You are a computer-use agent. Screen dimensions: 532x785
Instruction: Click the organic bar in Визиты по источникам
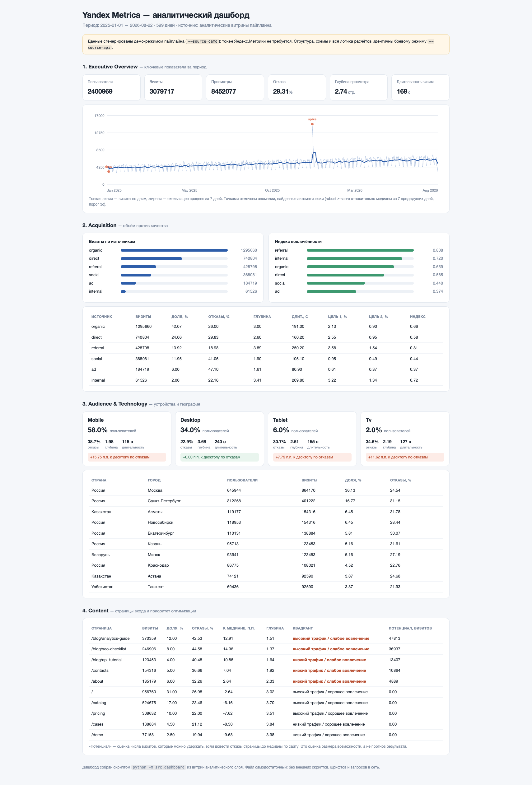(174, 250)
